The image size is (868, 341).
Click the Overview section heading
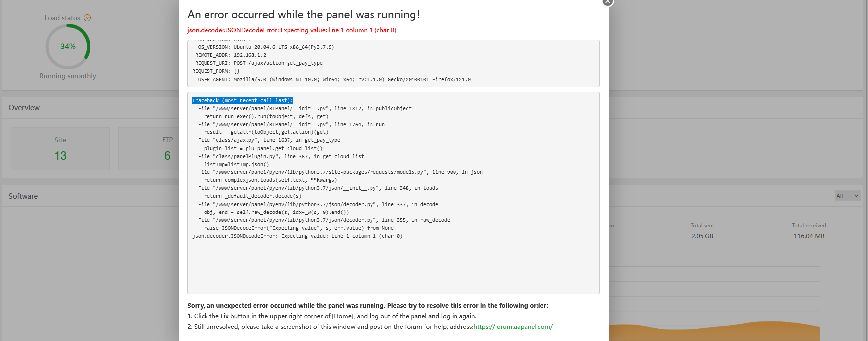click(24, 108)
